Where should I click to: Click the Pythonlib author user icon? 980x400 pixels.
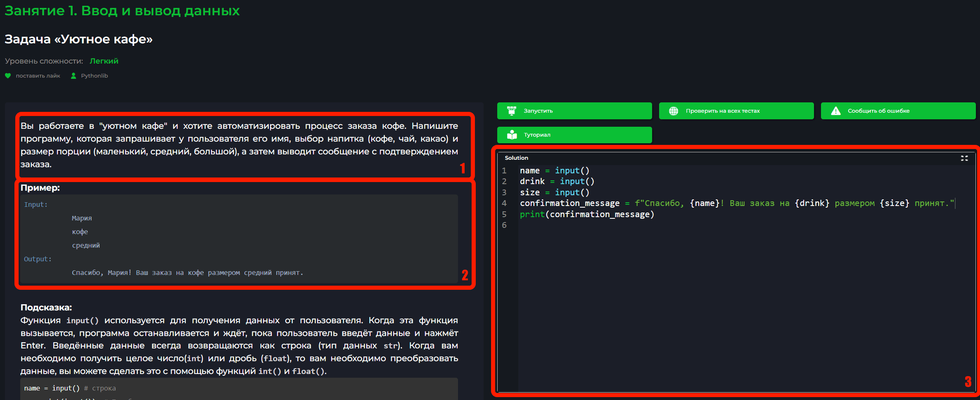click(x=74, y=76)
